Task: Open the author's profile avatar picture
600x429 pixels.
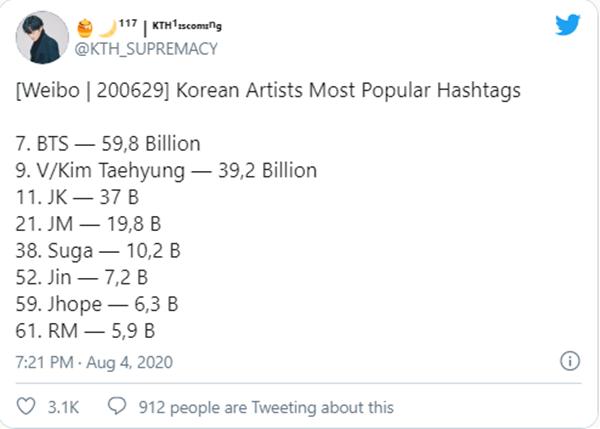Action: [x=40, y=39]
